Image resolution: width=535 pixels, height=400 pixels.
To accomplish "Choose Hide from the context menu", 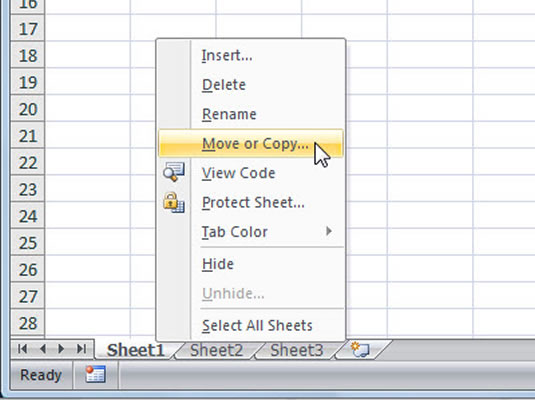I will (x=251, y=264).
